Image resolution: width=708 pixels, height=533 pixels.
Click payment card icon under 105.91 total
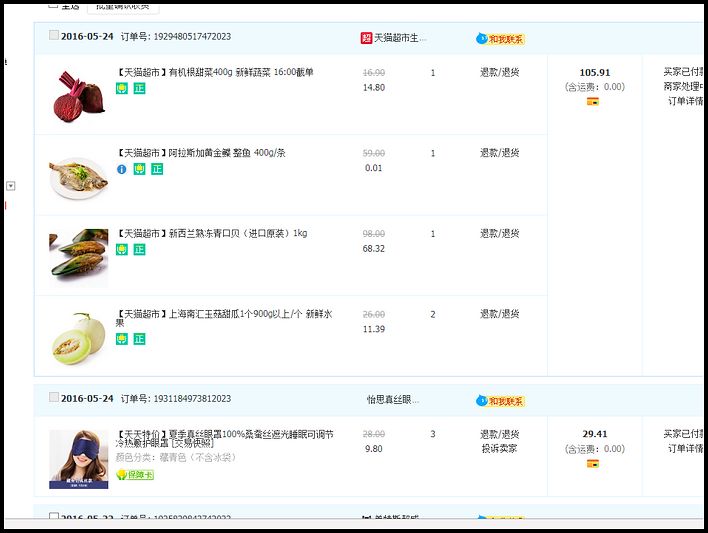point(592,102)
